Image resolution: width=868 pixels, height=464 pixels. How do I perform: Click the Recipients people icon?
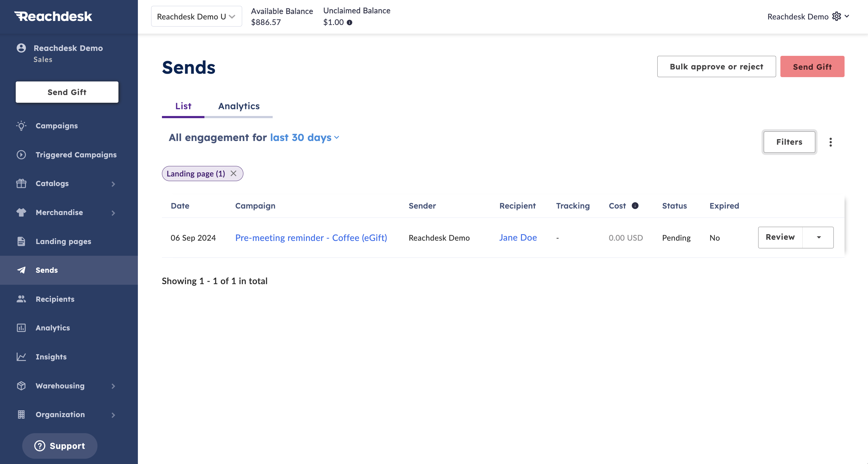pyautogui.click(x=21, y=299)
